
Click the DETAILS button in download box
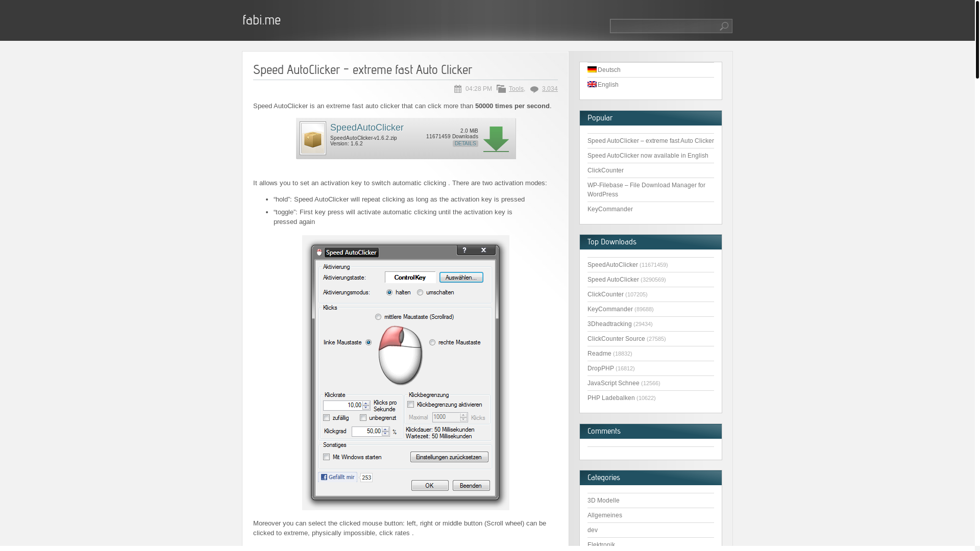(465, 144)
